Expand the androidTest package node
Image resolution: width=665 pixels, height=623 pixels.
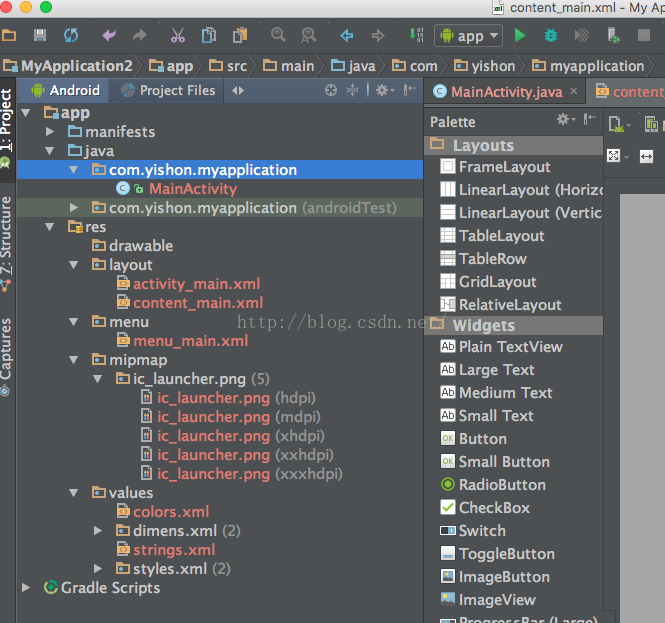pos(73,208)
